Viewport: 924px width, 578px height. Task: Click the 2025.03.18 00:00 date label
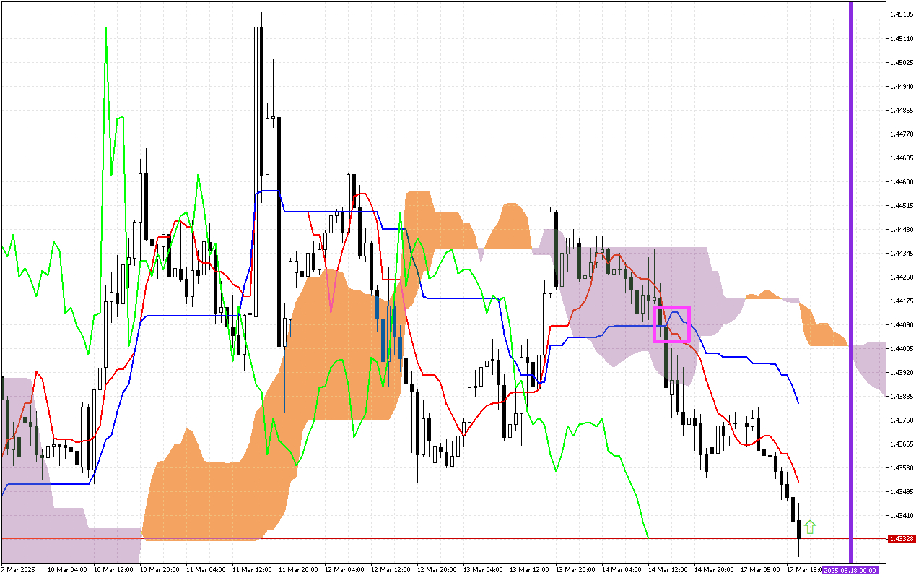(x=850, y=570)
